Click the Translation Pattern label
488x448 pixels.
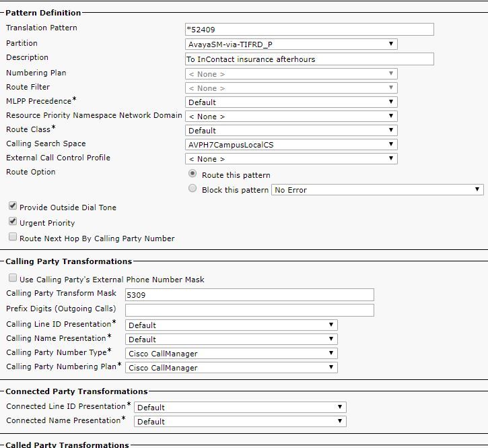tap(42, 28)
